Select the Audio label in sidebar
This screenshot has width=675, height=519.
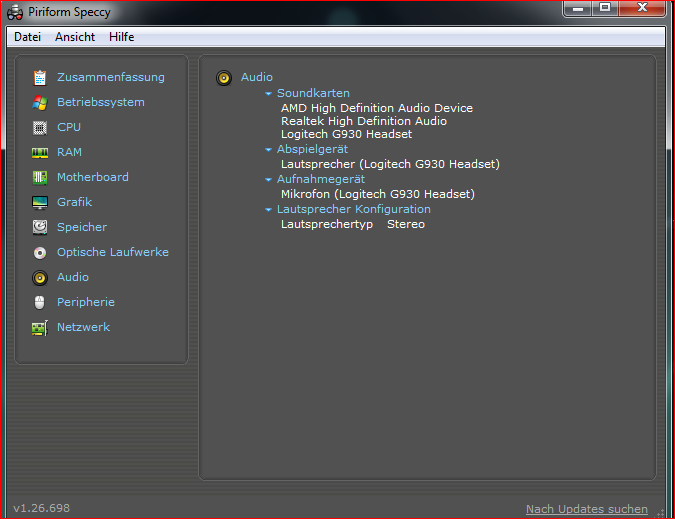(73, 277)
